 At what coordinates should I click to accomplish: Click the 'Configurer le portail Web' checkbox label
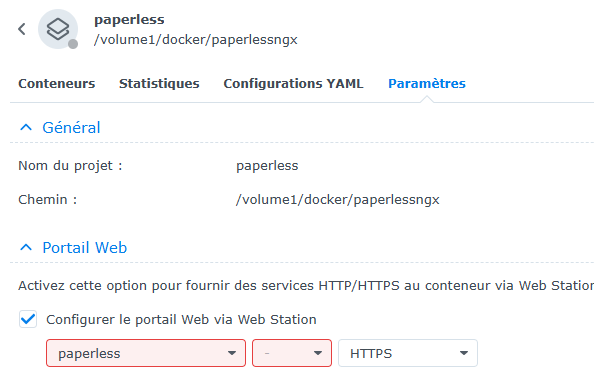click(181, 319)
